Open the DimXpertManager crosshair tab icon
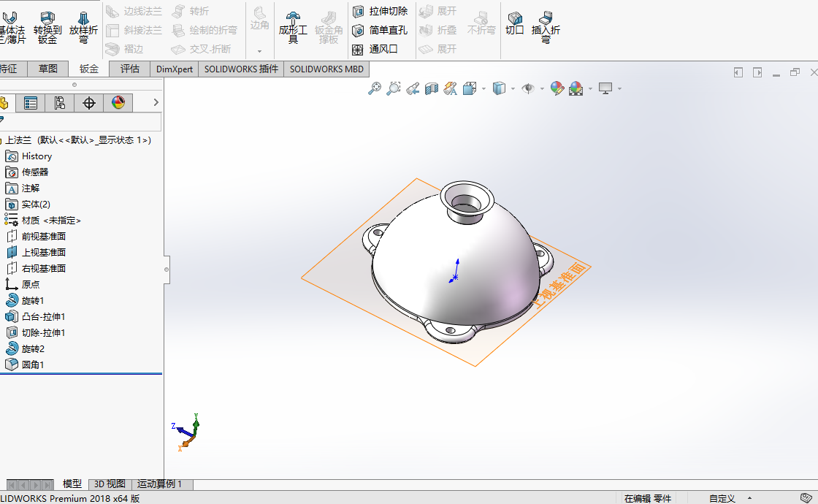Viewport: 818px width, 504px height. (x=88, y=103)
